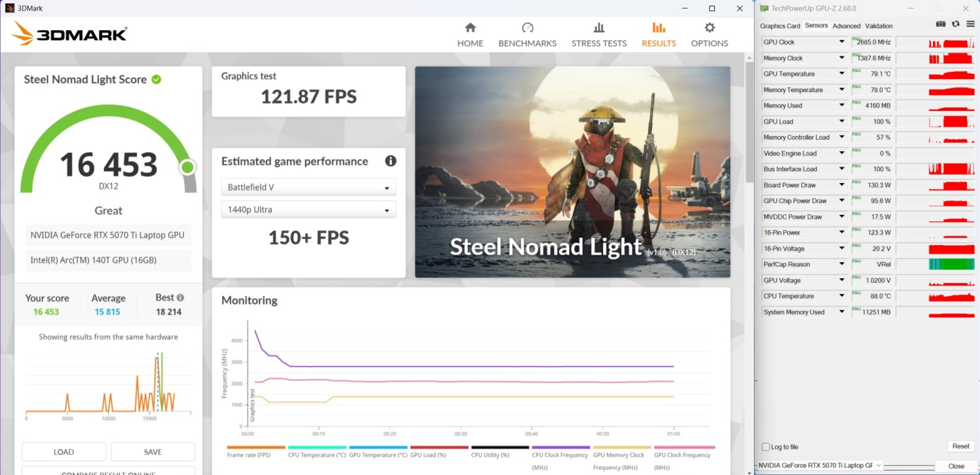980x475 pixels.
Task: Expand the PerfCap Reason sensor dropdown
Action: (x=842, y=264)
